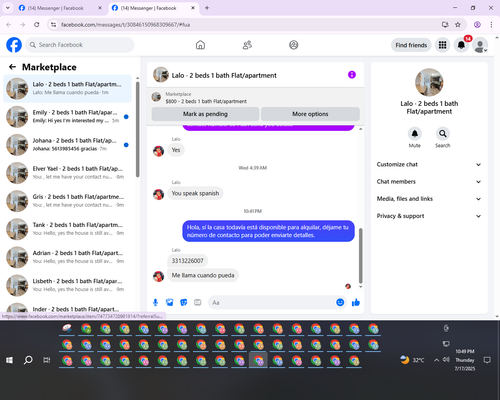Record a voice clip with microphone icon

pyautogui.click(x=155, y=302)
